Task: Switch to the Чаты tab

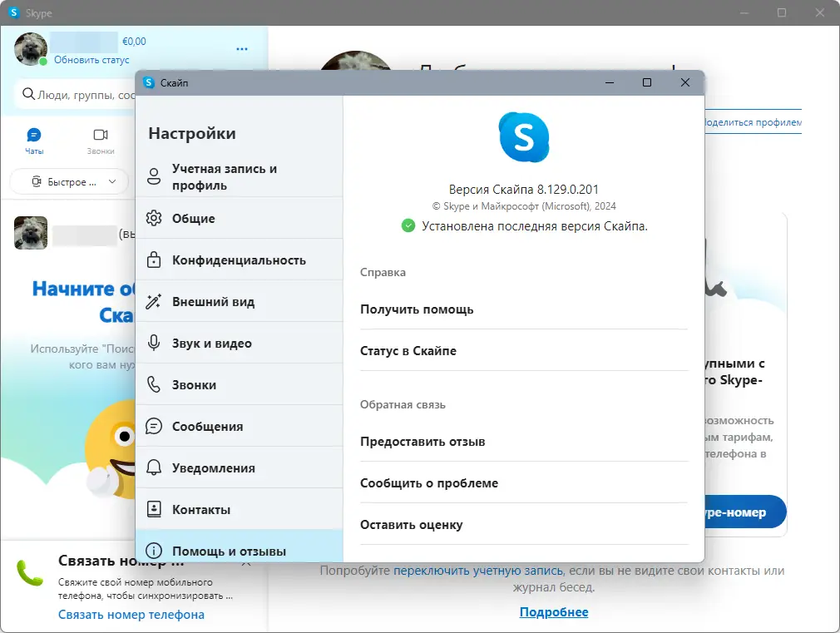Action: (34, 141)
